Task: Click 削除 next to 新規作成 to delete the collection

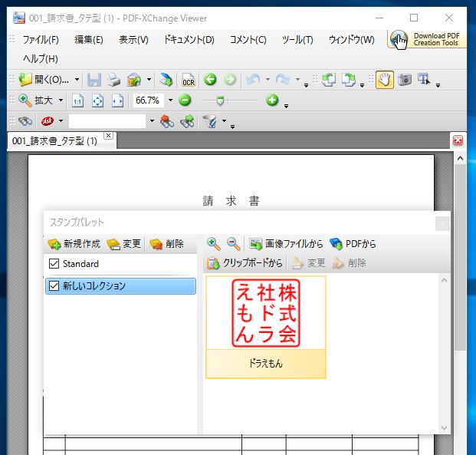Action: [x=167, y=244]
